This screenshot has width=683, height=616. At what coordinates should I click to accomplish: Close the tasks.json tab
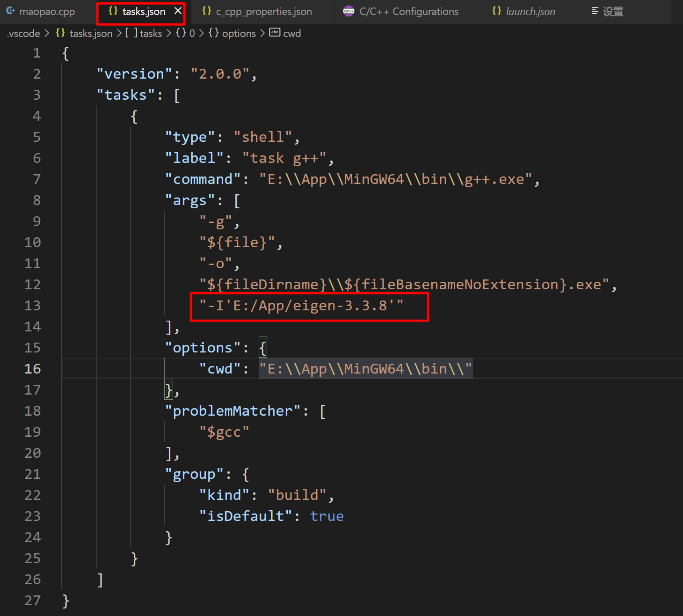tap(176, 11)
